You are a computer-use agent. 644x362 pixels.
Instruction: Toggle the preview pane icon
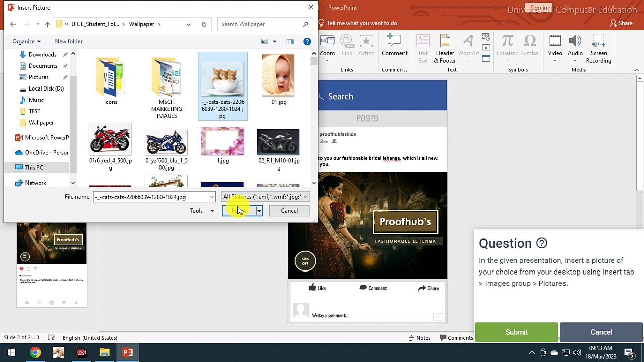click(290, 41)
